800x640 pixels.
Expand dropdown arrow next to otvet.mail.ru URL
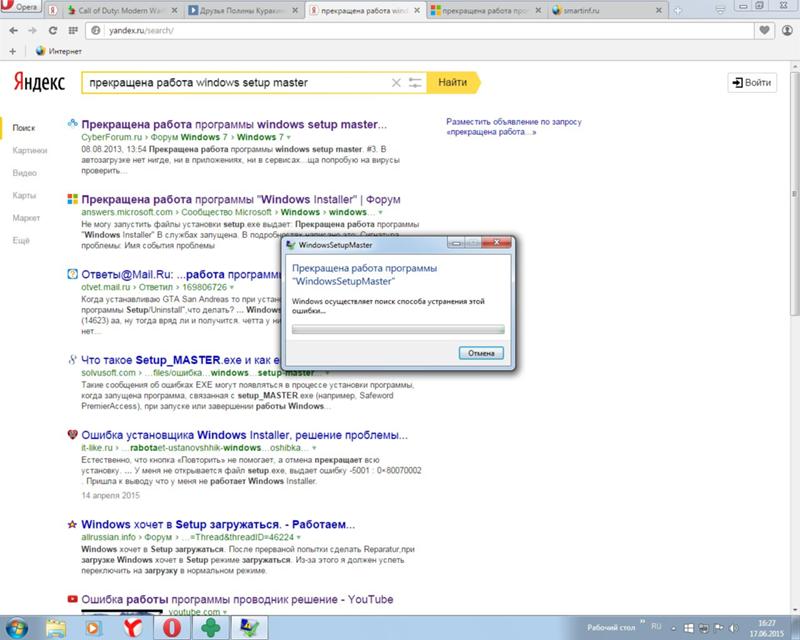click(232, 288)
